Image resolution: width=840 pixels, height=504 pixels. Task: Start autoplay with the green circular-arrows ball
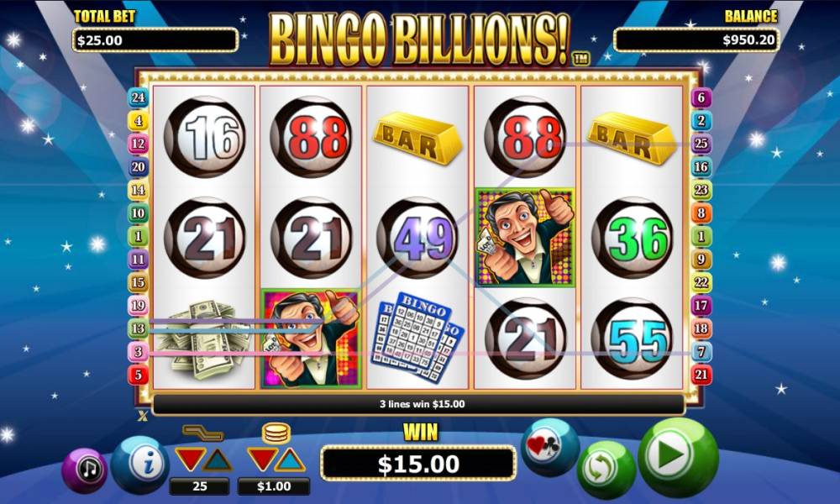pos(606,470)
